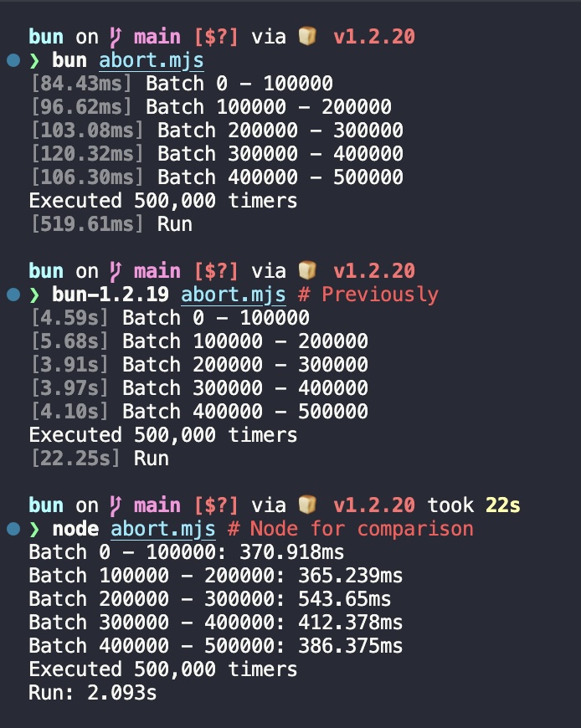Click the blue dot beside the node command
The image size is (581, 728).
pos(13,529)
